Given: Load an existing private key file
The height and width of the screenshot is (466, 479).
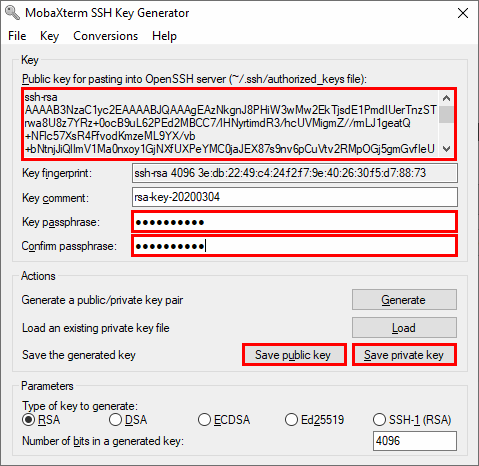Looking at the screenshot, I should (404, 328).
